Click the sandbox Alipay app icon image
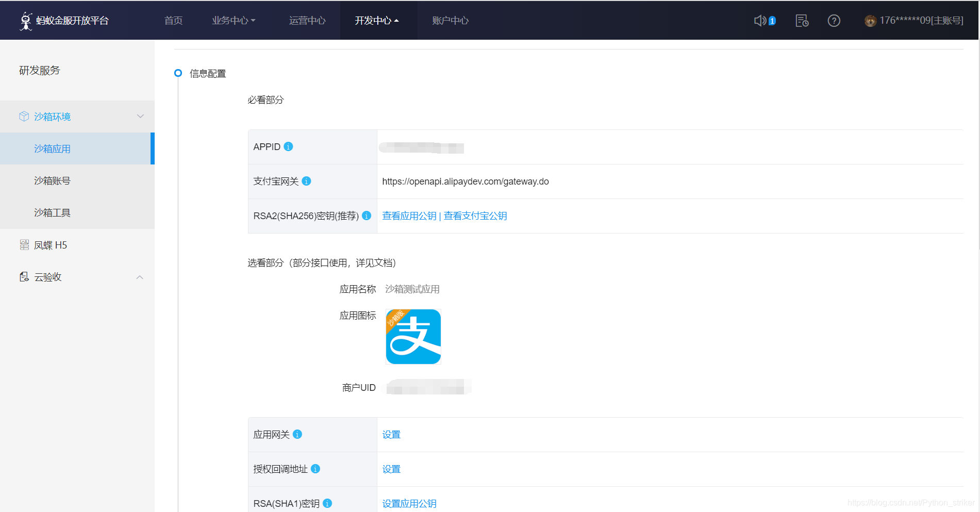Image resolution: width=980 pixels, height=512 pixels. [413, 337]
